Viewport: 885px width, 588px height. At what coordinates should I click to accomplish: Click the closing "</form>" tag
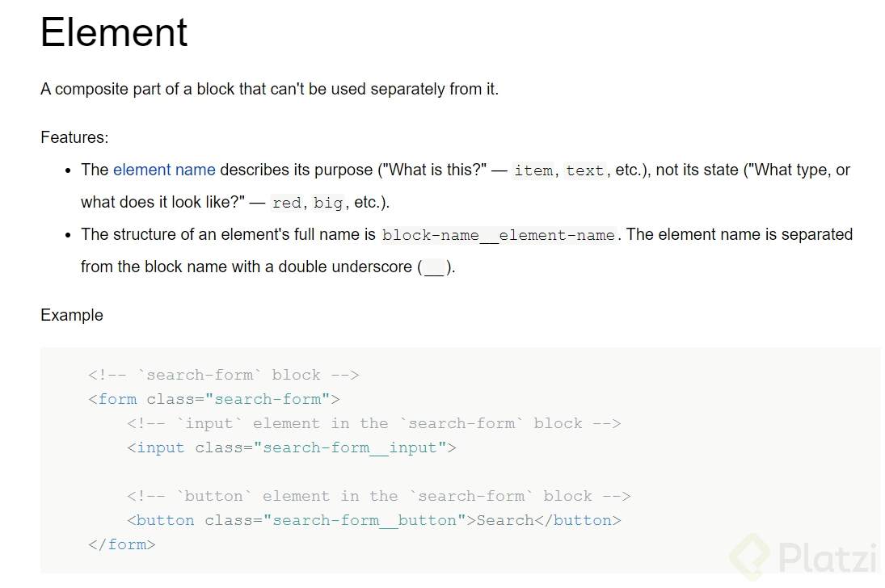pos(122,544)
